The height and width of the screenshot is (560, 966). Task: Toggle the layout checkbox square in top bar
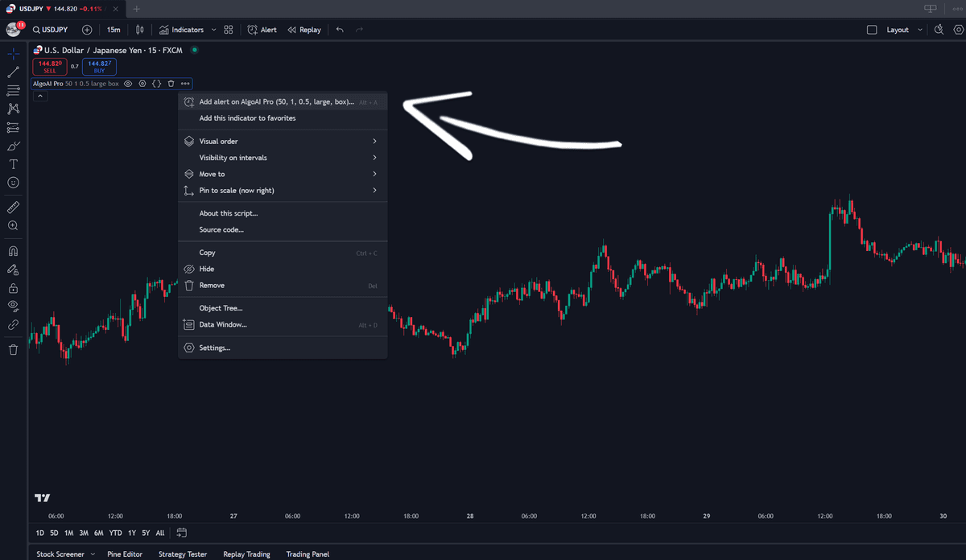[872, 30]
